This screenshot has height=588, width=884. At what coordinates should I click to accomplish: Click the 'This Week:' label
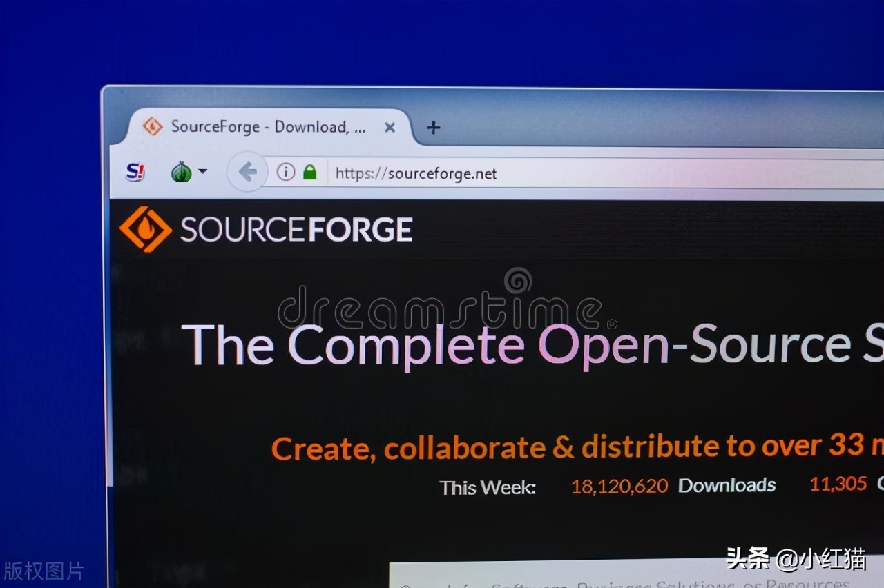tap(488, 487)
